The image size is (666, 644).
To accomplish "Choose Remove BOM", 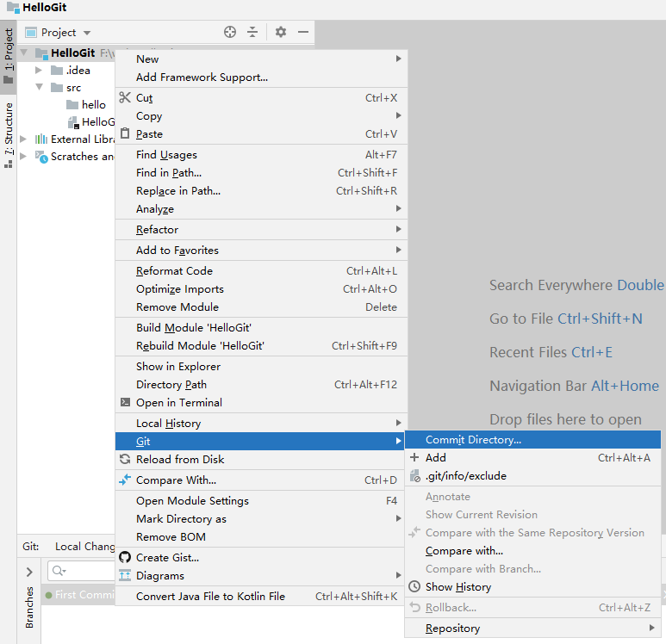I will point(260,536).
